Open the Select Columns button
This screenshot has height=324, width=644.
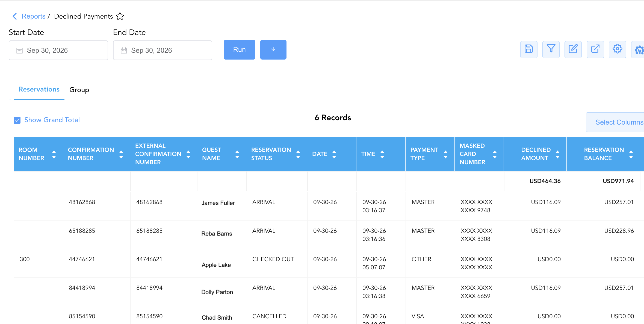[x=615, y=122]
